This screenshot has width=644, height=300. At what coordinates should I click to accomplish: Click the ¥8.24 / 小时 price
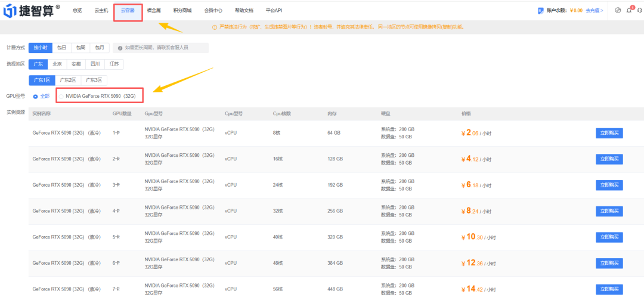[x=476, y=211]
